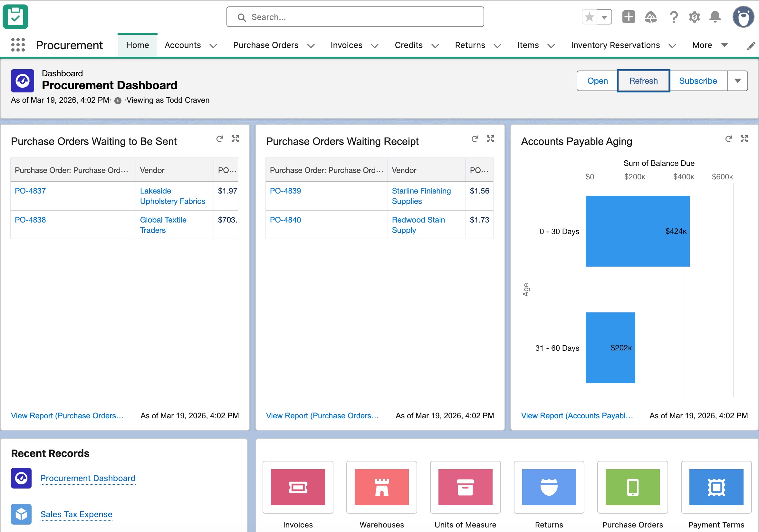Click the Setup gear icon
The height and width of the screenshot is (532, 759).
pyautogui.click(x=694, y=17)
